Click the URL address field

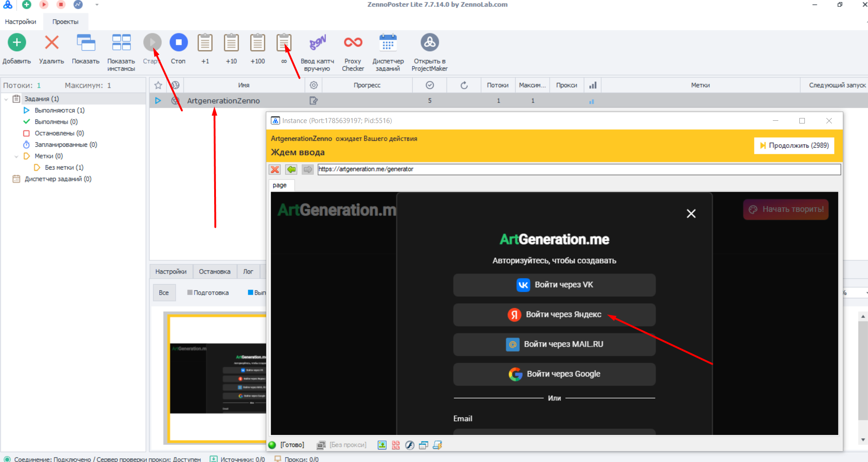coord(579,169)
